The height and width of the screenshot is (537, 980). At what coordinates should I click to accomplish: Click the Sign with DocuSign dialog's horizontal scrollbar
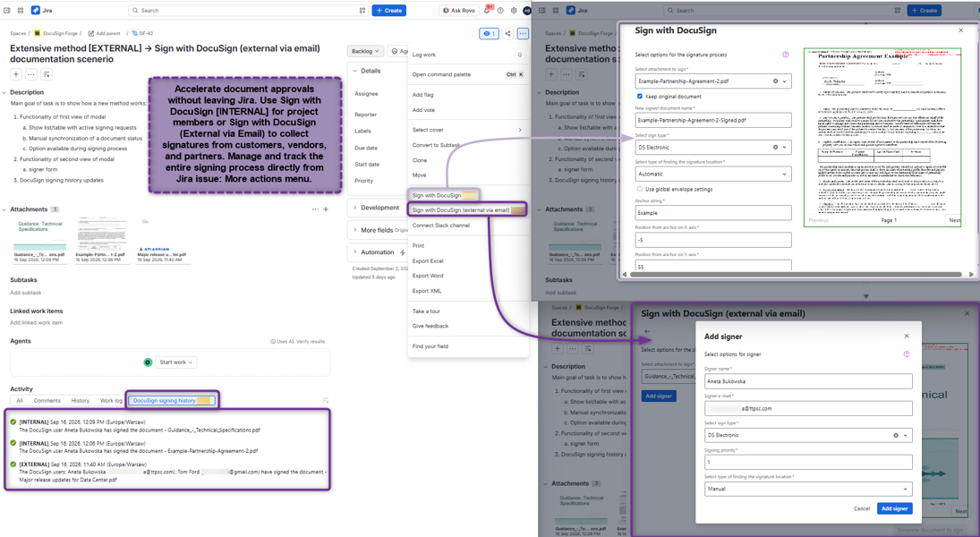pyautogui.click(x=795, y=275)
